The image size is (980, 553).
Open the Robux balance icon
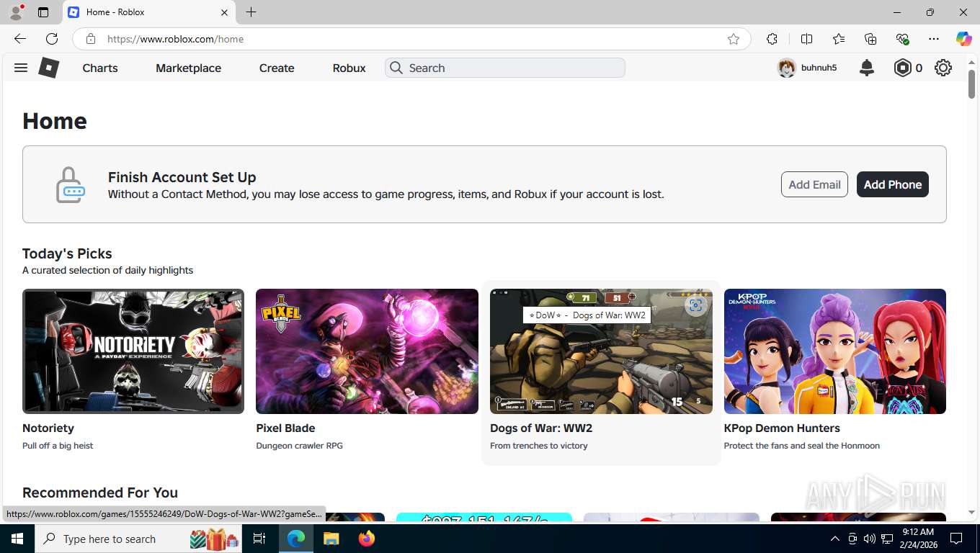pyautogui.click(x=903, y=68)
